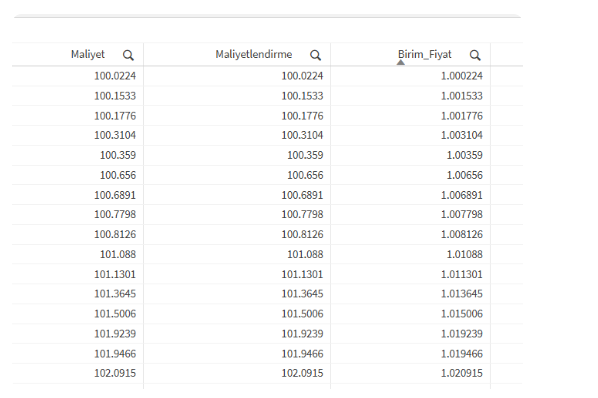Select 100.3104 in the Maliyet column
The image size is (598, 398).
pos(115,135)
